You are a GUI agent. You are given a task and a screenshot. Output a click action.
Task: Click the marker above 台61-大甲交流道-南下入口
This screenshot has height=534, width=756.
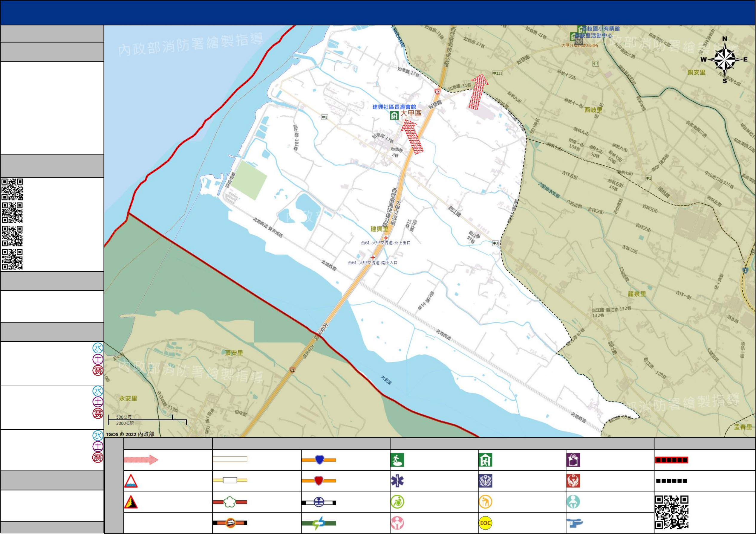(x=372, y=257)
